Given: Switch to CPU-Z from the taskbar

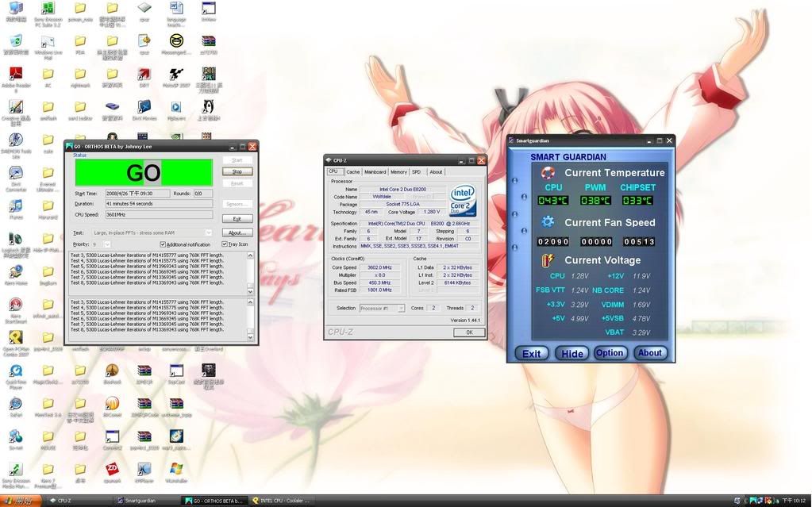Looking at the screenshot, I should coord(79,501).
